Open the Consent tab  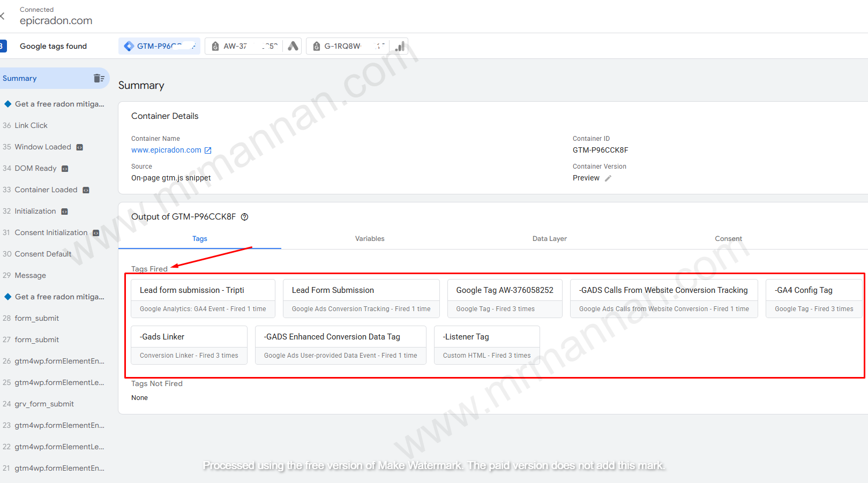pyautogui.click(x=728, y=239)
